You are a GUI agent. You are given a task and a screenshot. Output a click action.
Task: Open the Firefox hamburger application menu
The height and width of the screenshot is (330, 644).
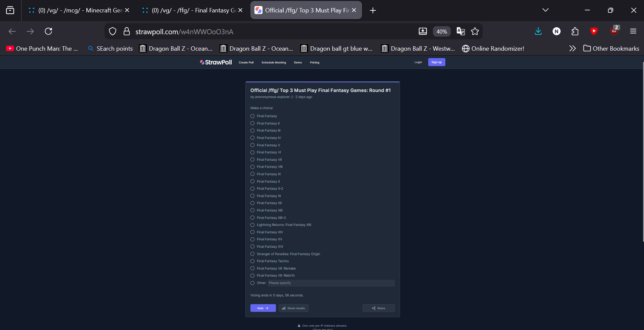pos(633,32)
